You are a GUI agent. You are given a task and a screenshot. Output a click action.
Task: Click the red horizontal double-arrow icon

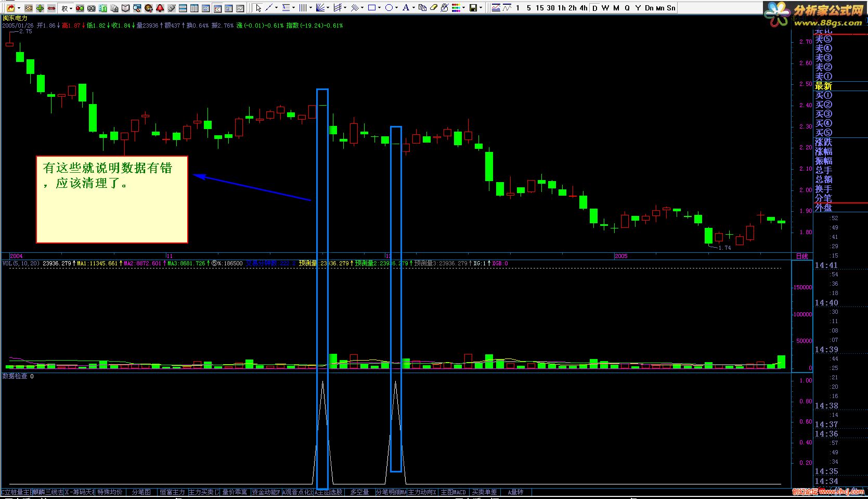(51, 8)
